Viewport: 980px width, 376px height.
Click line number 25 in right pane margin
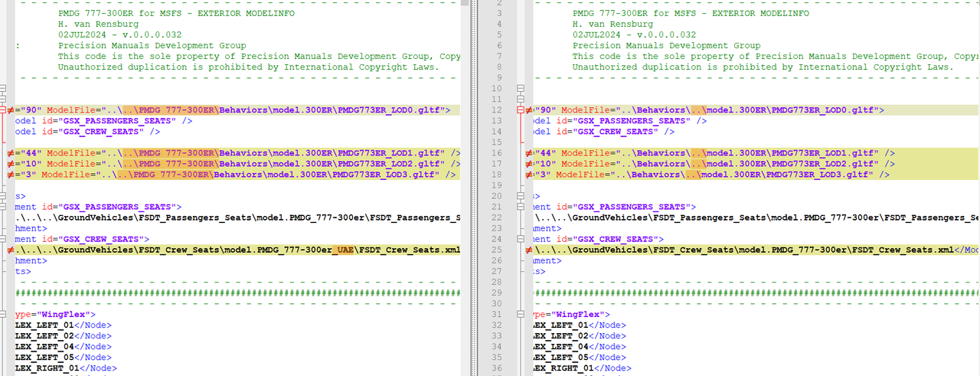498,250
